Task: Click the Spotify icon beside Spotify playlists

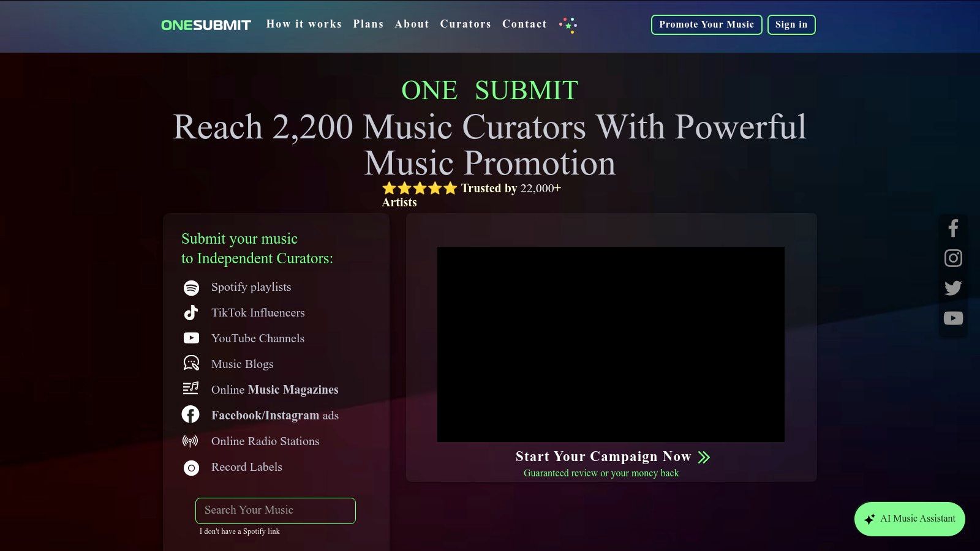Action: click(x=191, y=288)
